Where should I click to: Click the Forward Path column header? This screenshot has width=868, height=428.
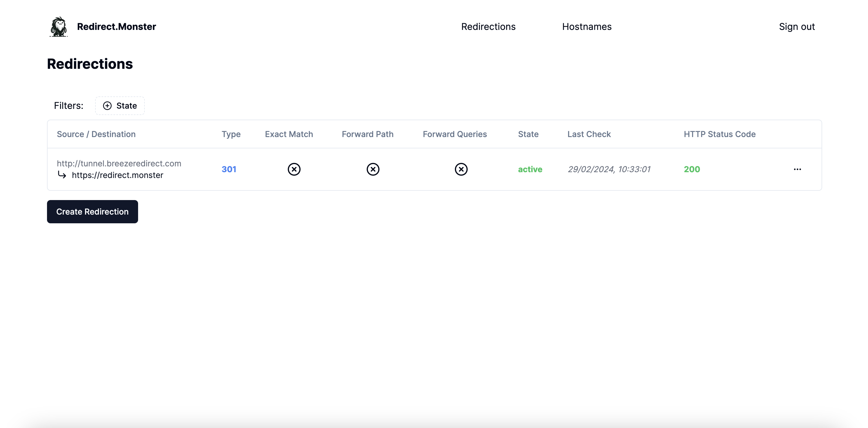[x=368, y=134]
